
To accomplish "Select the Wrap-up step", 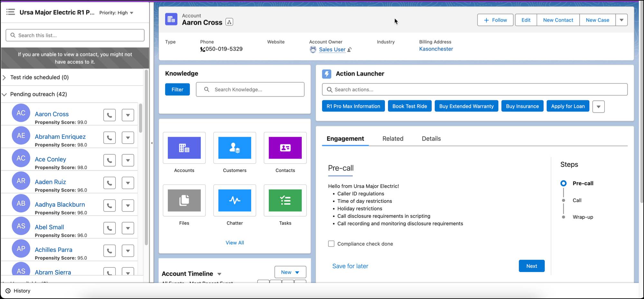I will 583,217.
